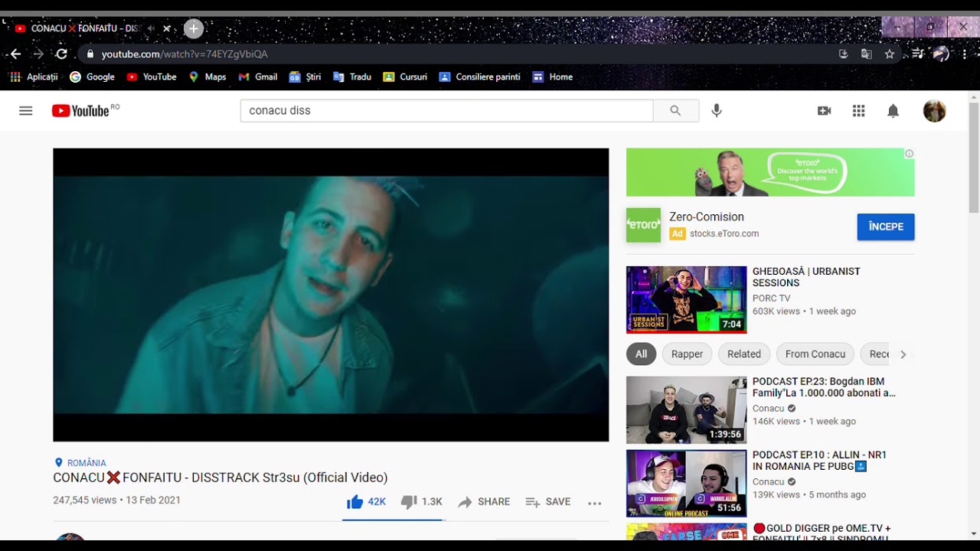Dislike the video with thumbs down

[x=422, y=502]
